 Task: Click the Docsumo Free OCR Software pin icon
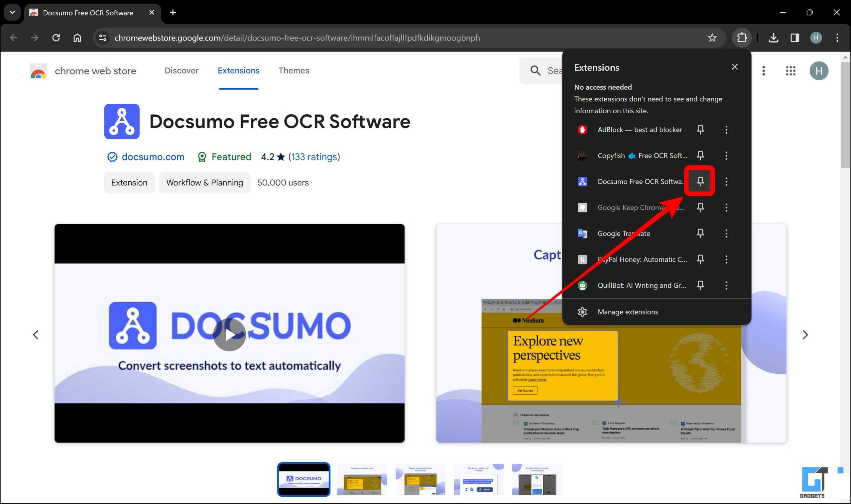click(x=700, y=182)
